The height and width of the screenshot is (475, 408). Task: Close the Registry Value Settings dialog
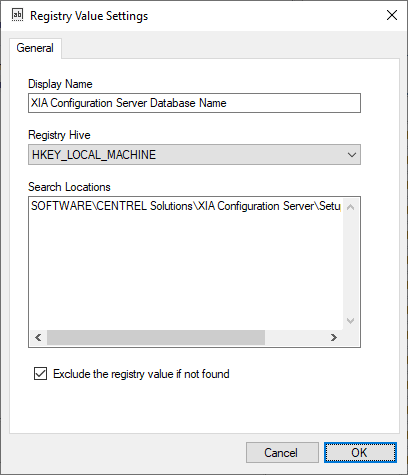point(392,15)
